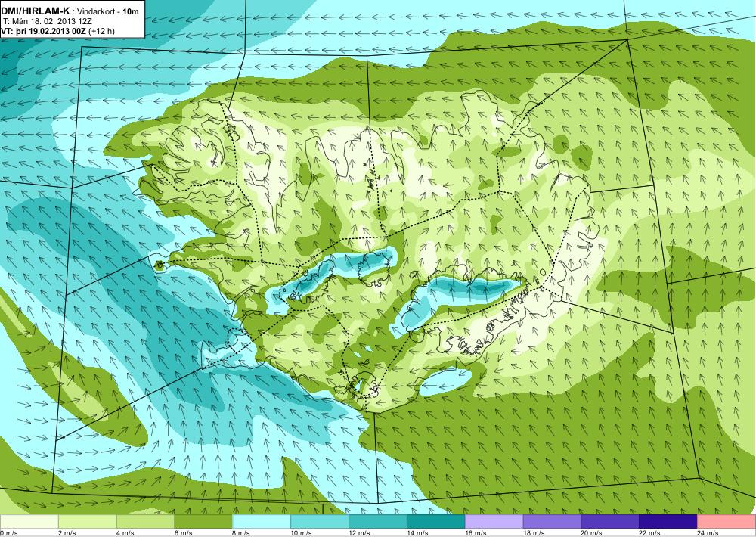This screenshot has width=756, height=537.
Task: Select the '12 m/s' legend label
Action: (x=359, y=533)
